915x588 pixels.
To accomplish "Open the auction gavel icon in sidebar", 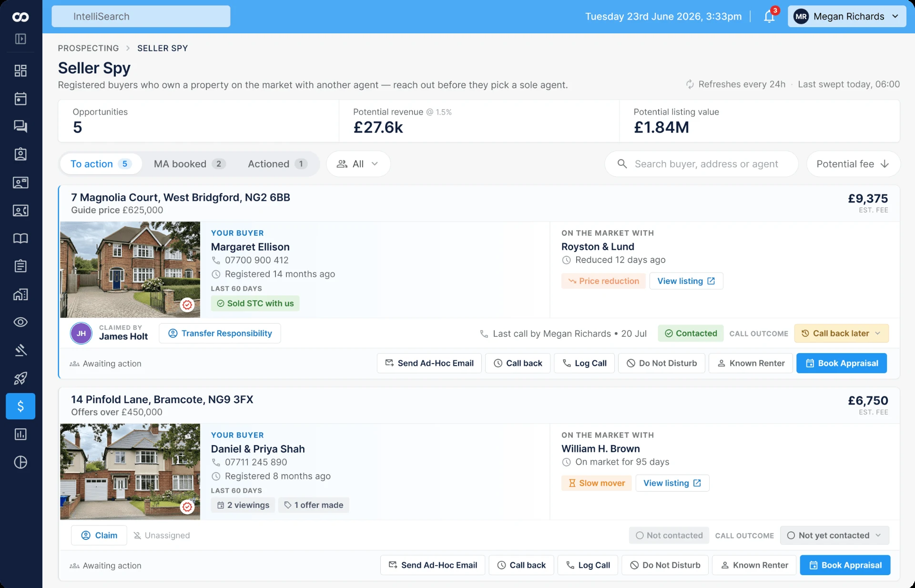I will 20,350.
